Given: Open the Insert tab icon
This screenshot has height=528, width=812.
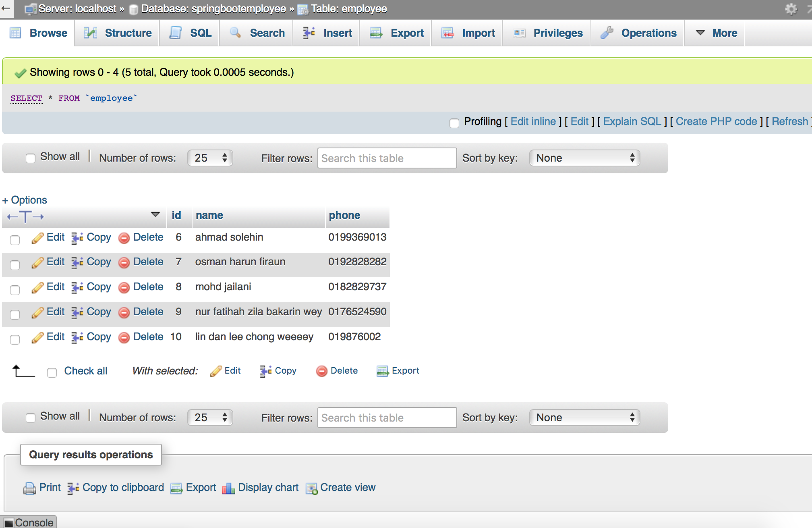Looking at the screenshot, I should pyautogui.click(x=309, y=33).
